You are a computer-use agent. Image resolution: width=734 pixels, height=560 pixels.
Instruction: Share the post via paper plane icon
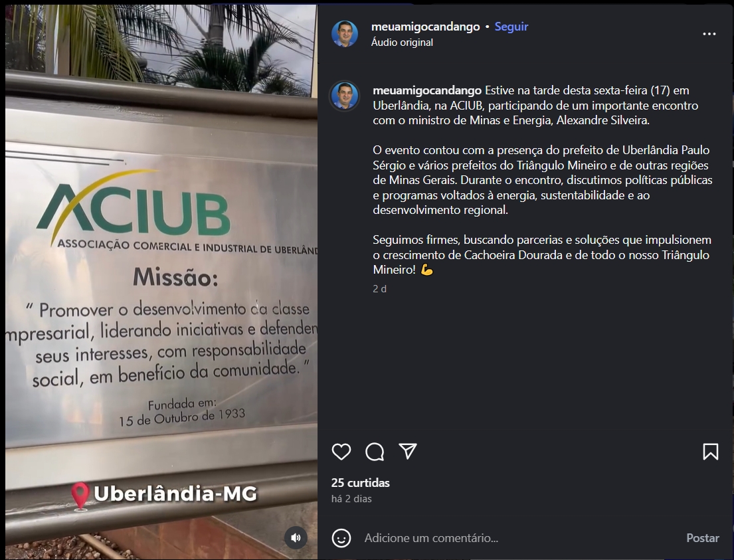pyautogui.click(x=408, y=451)
